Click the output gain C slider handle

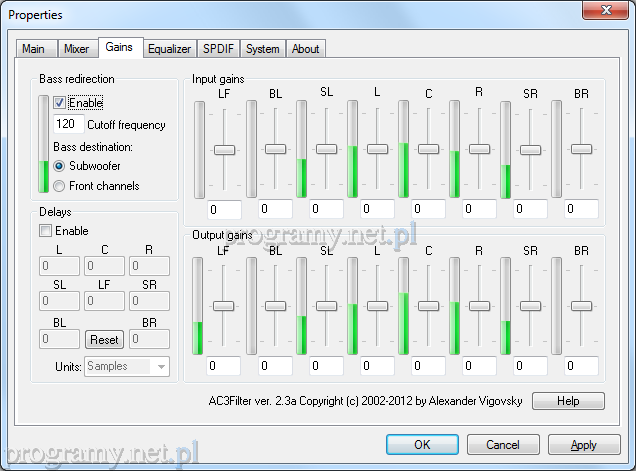428,306
